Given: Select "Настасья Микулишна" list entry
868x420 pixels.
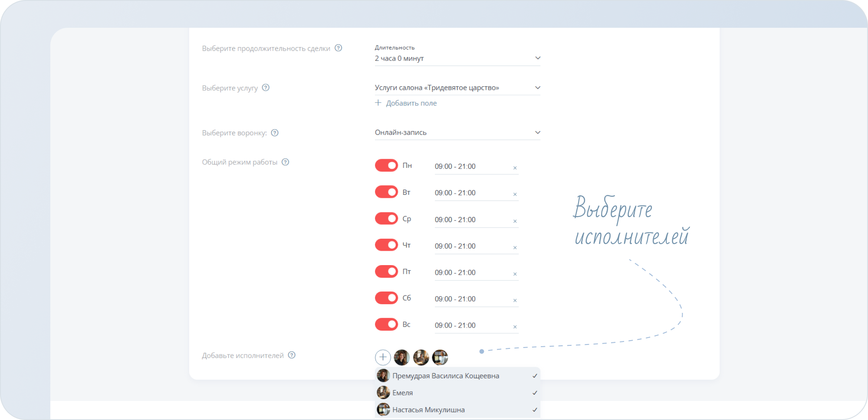Looking at the screenshot, I should (428, 410).
